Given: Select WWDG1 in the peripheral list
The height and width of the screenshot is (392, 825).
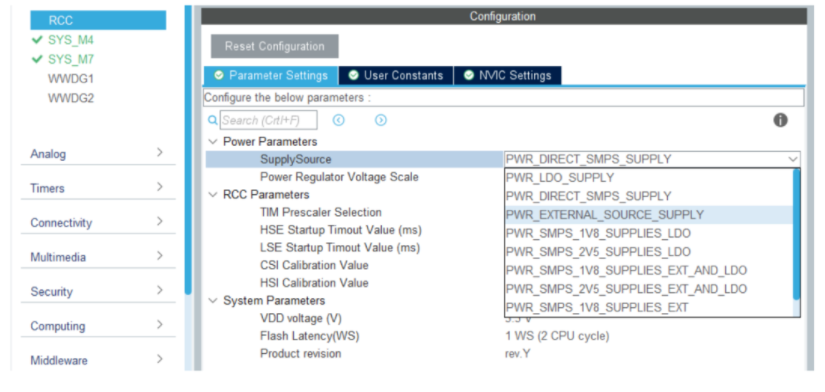Looking at the screenshot, I should pos(71,79).
